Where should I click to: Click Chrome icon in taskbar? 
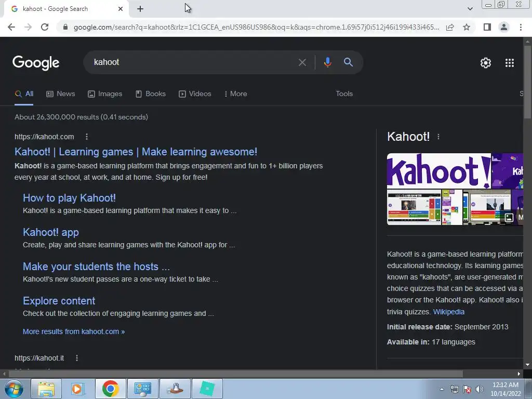[x=110, y=389]
